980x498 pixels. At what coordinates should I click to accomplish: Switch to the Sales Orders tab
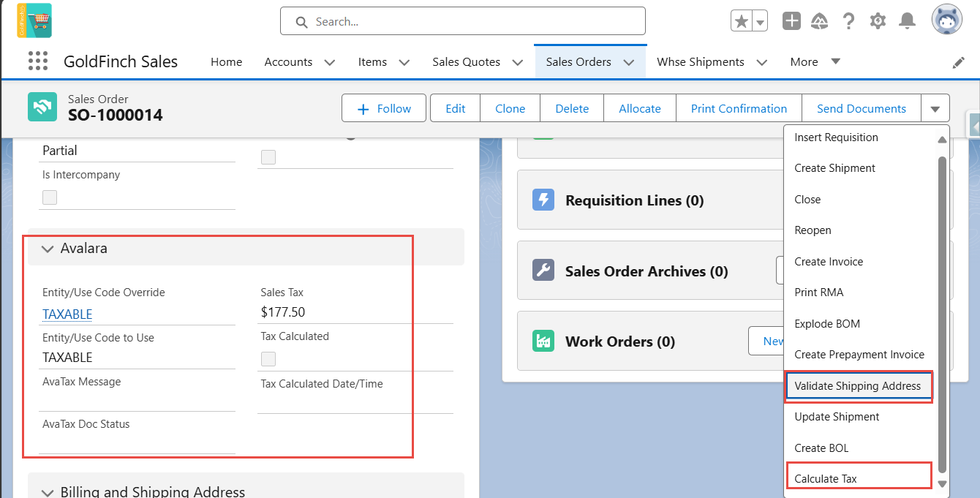click(x=578, y=62)
